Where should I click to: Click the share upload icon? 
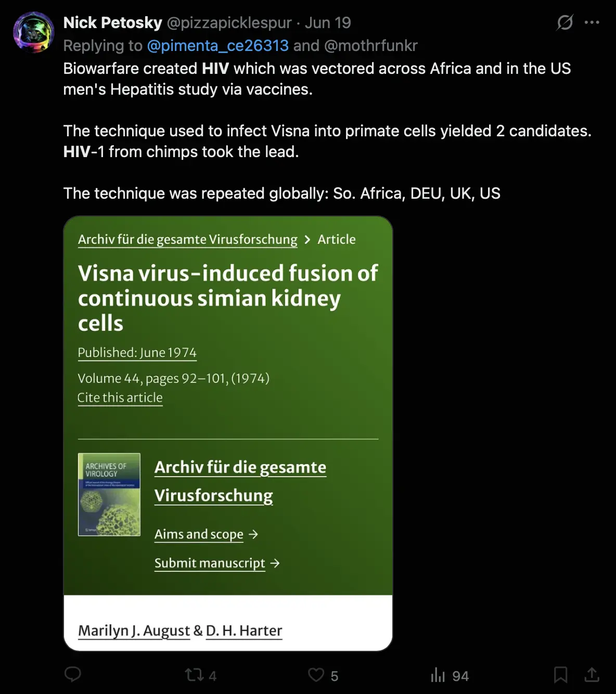[592, 675]
